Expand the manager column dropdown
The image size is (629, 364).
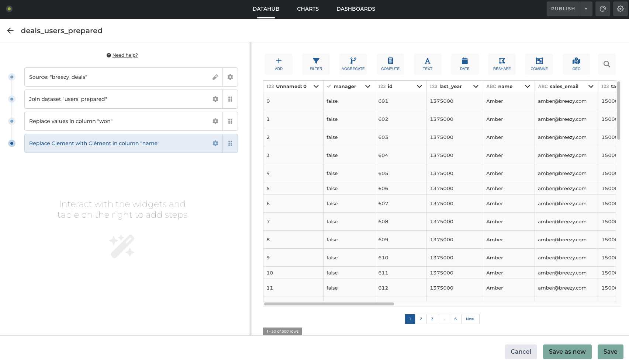point(367,87)
